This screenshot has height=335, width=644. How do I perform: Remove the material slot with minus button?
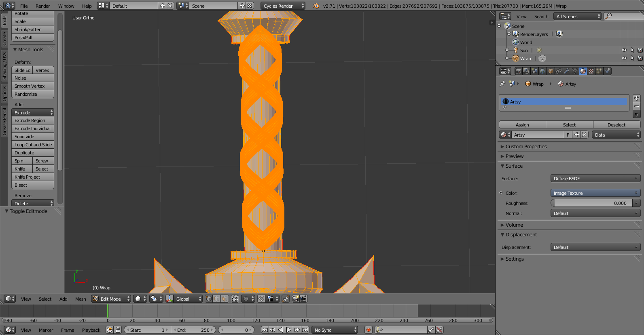click(x=637, y=106)
